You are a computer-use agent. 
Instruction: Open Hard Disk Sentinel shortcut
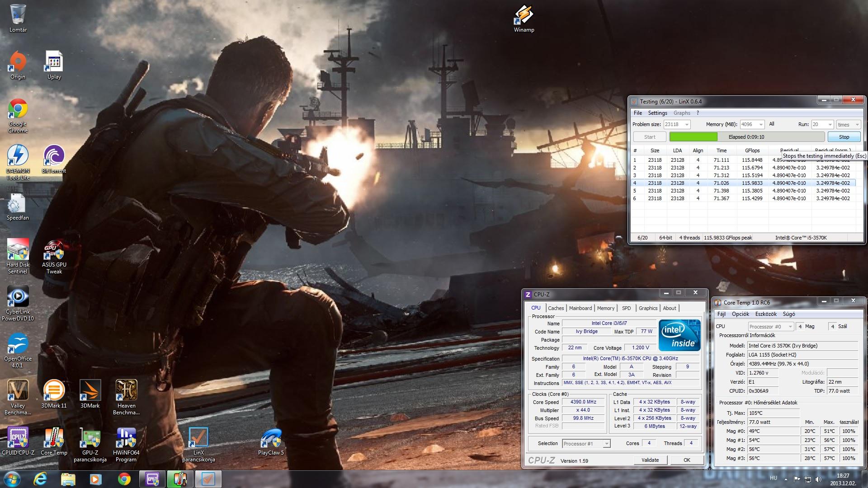coord(18,257)
